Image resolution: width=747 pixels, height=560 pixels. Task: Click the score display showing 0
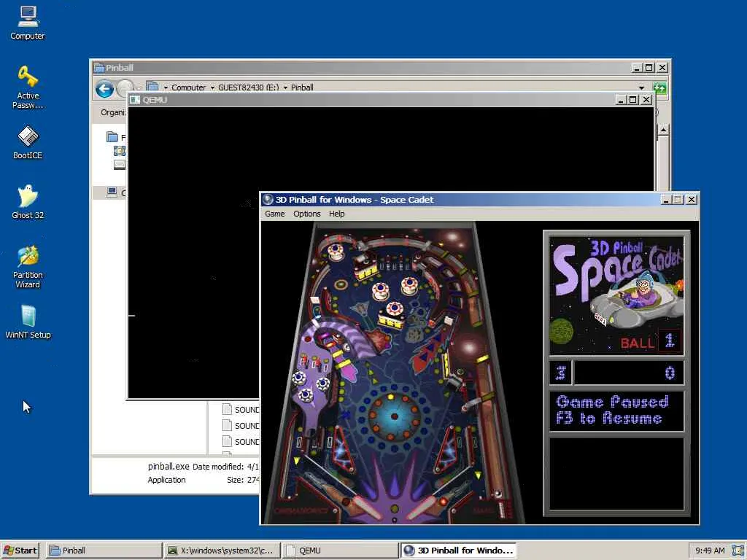tap(629, 373)
